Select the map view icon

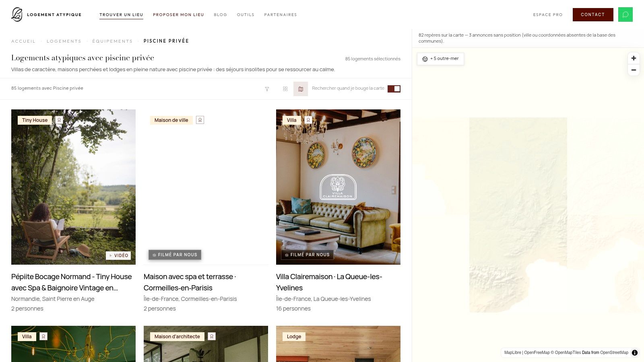[x=301, y=89]
